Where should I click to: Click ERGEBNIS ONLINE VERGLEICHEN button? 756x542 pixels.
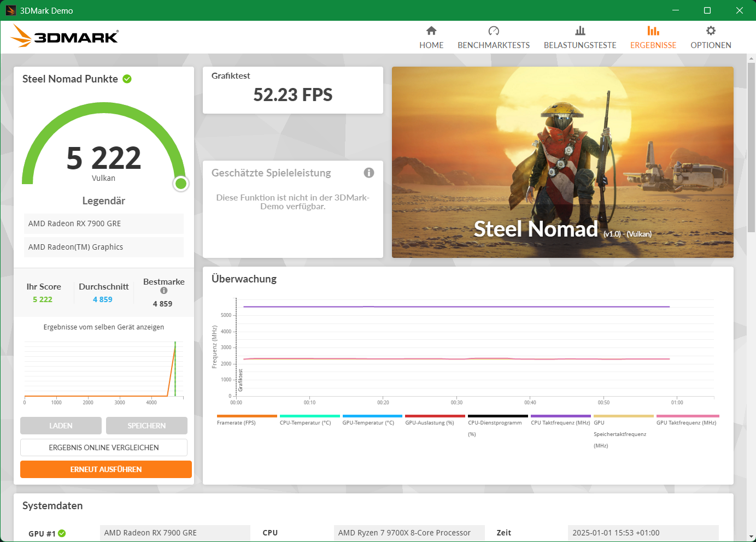[104, 447]
